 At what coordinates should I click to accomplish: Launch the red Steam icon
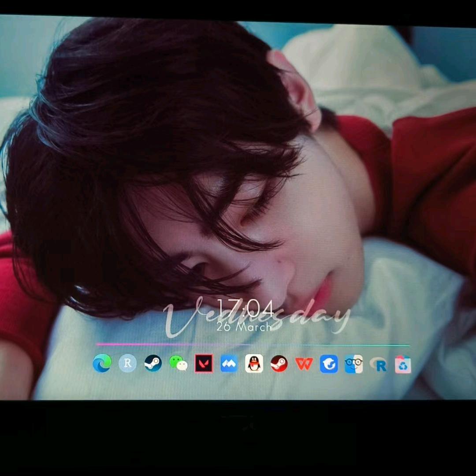coord(279,364)
